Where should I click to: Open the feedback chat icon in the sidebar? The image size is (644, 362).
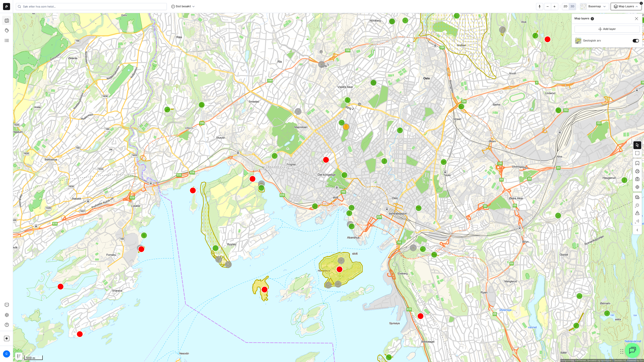pyautogui.click(x=7, y=305)
